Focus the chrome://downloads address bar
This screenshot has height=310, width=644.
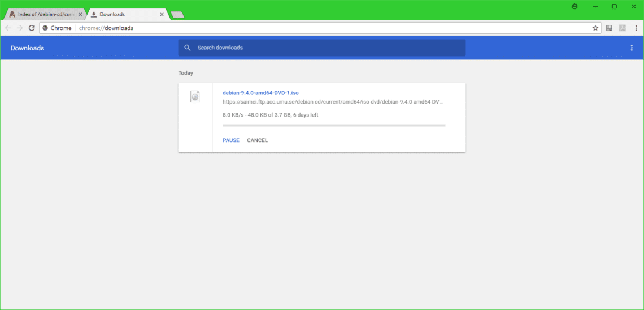(x=320, y=28)
